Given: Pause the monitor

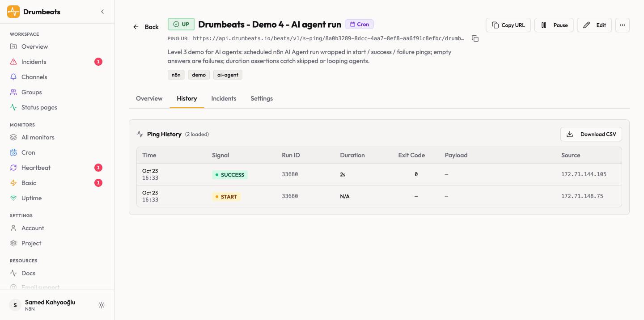Looking at the screenshot, I should coord(554,25).
